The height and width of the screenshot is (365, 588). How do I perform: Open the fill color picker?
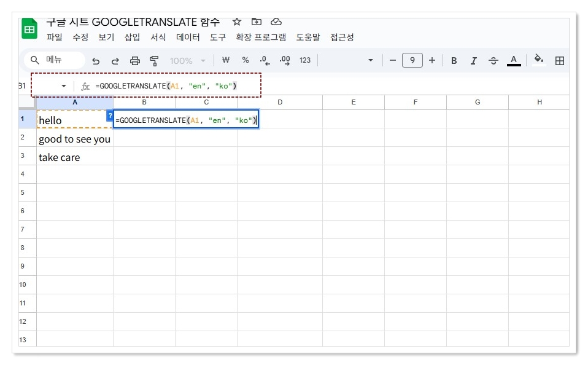[539, 60]
